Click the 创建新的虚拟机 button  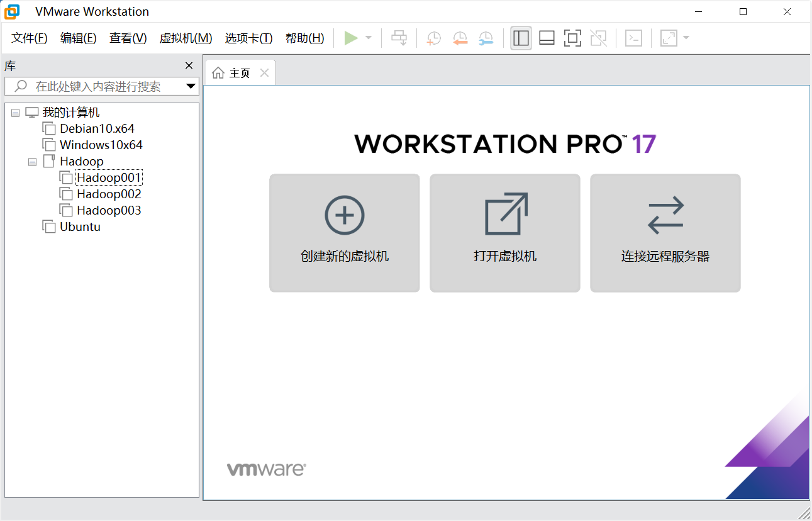345,233
